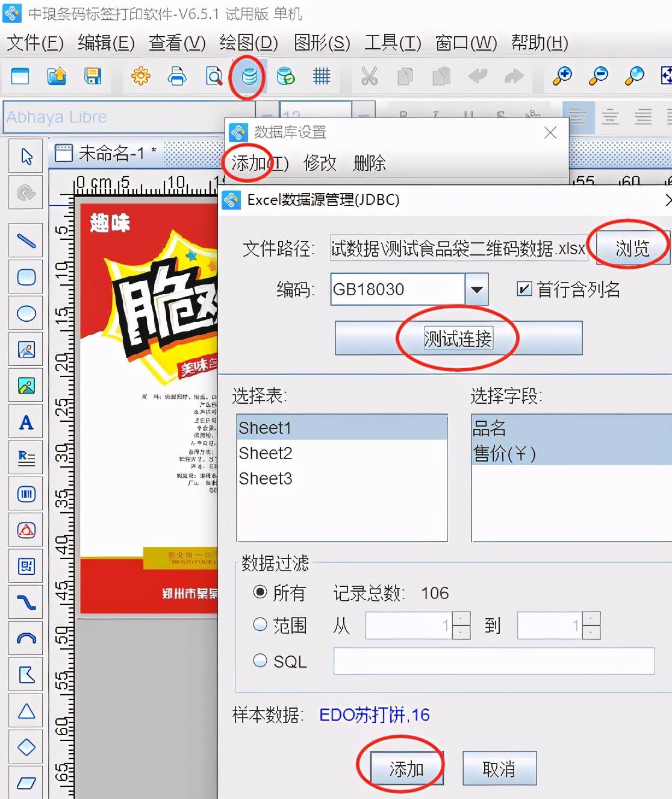The image size is (672, 799).
Task: Open the GB18030 encoding dropdown
Action: (x=476, y=290)
